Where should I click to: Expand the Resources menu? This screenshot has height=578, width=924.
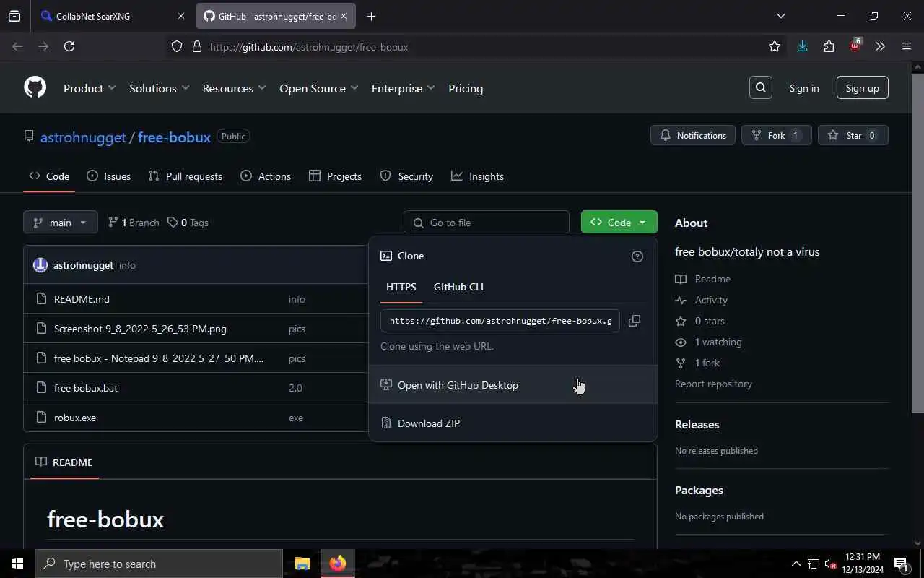pos(234,88)
